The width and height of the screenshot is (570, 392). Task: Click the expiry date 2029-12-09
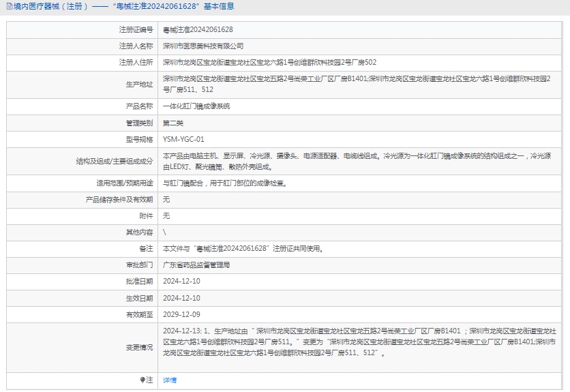[181, 314]
